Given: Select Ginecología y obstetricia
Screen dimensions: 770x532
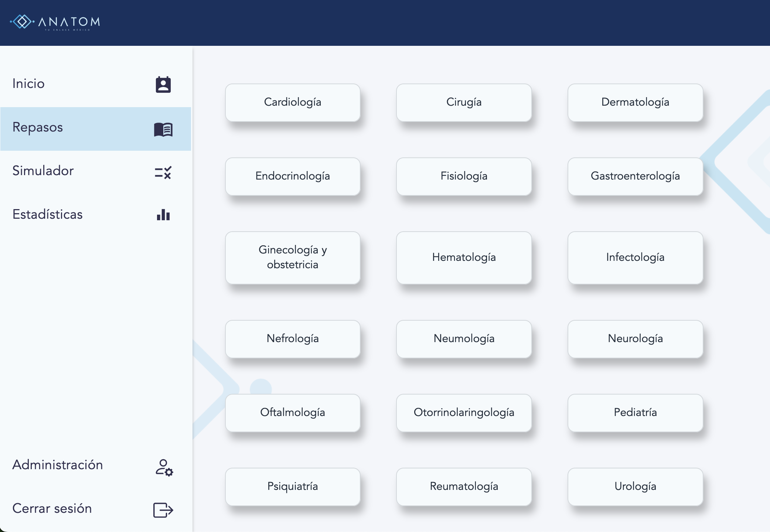Looking at the screenshot, I should pyautogui.click(x=293, y=258).
